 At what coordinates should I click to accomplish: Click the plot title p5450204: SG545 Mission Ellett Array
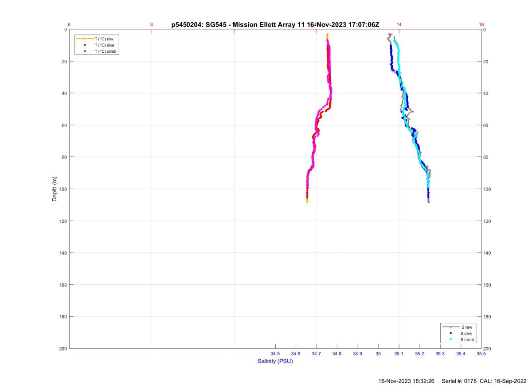[275, 25]
